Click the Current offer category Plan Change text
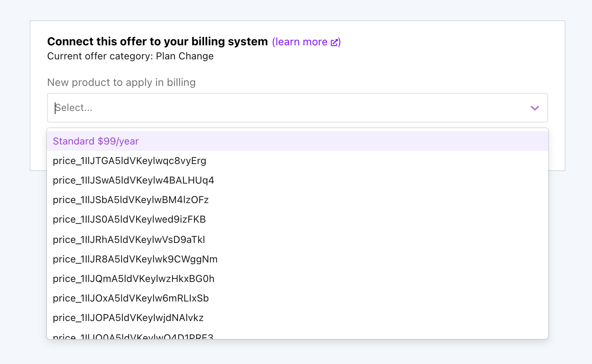The width and height of the screenshot is (592, 364). [130, 56]
